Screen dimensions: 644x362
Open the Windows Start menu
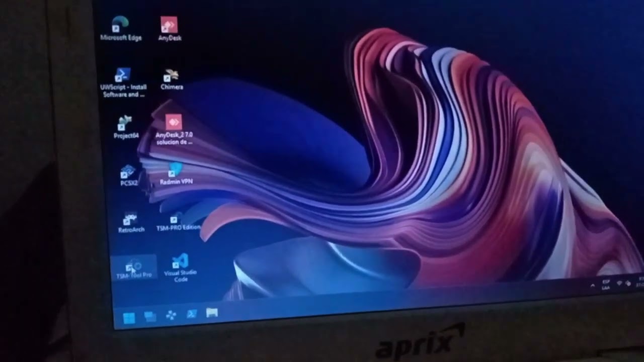pos(129,318)
